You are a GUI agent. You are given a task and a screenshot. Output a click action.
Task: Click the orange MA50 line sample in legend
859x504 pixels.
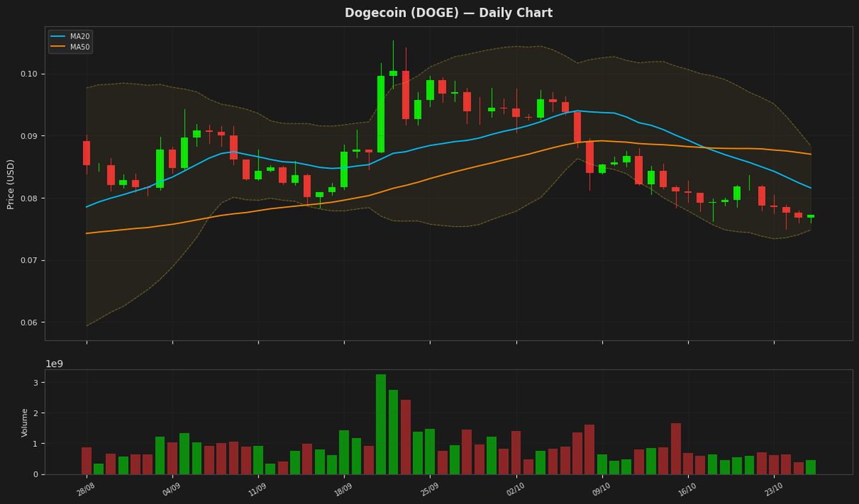[58, 47]
